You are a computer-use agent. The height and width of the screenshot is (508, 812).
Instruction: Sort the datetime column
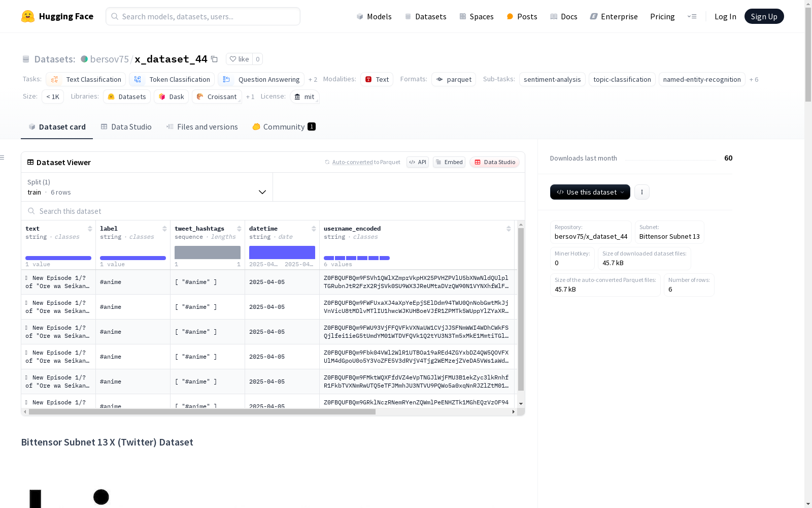[x=314, y=229]
